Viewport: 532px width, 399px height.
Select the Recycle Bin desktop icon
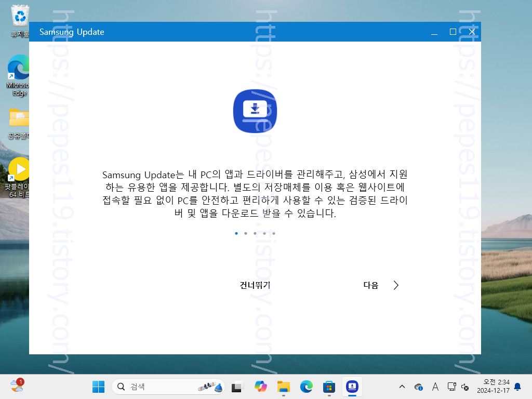tap(20, 21)
